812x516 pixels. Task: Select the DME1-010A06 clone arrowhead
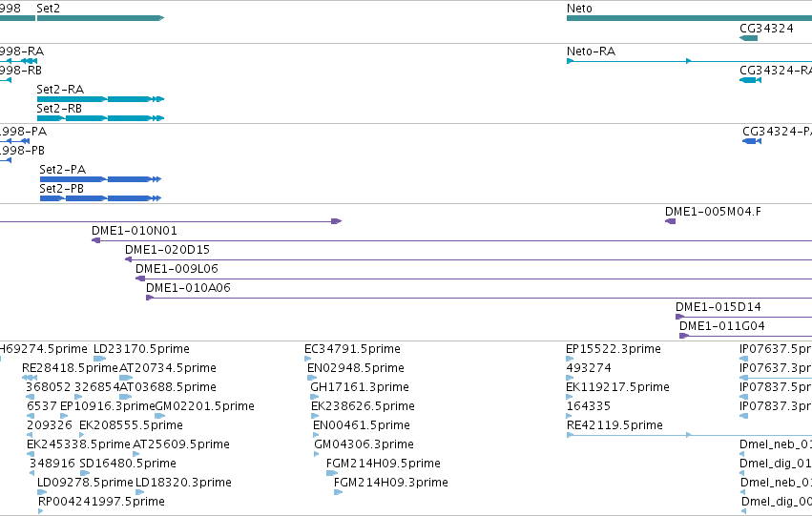click(x=150, y=298)
